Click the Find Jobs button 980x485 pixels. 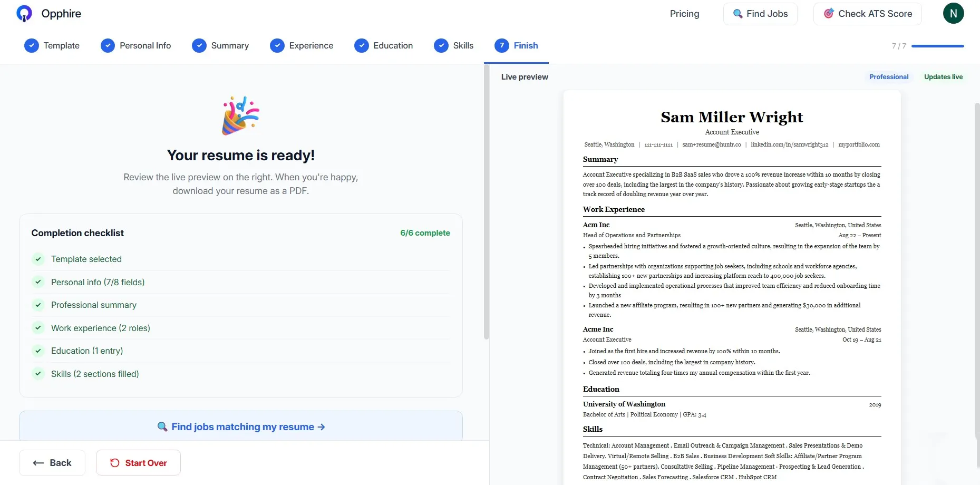pyautogui.click(x=760, y=14)
